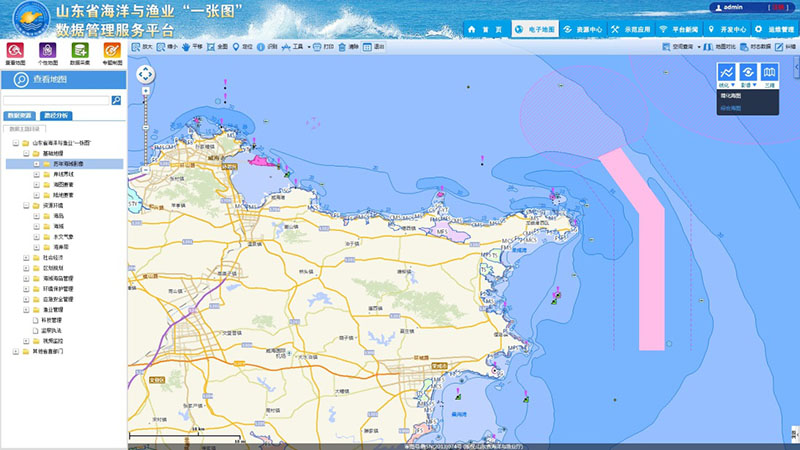This screenshot has width=800, height=450.
Task: Select the 水文气象 folder in tree
Action: pos(58,237)
